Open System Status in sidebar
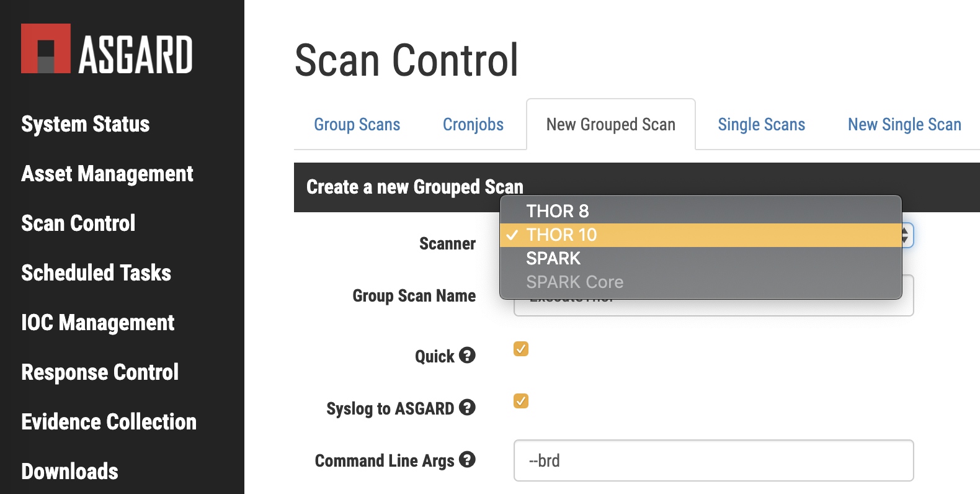980x494 pixels. tap(86, 124)
